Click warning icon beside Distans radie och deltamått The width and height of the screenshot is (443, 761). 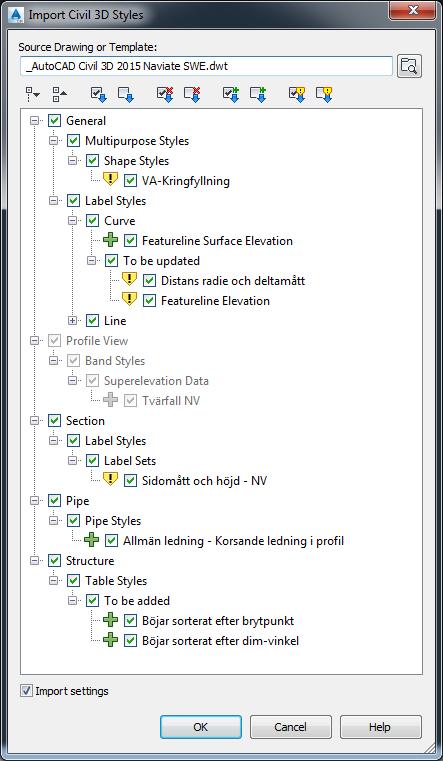point(129,280)
